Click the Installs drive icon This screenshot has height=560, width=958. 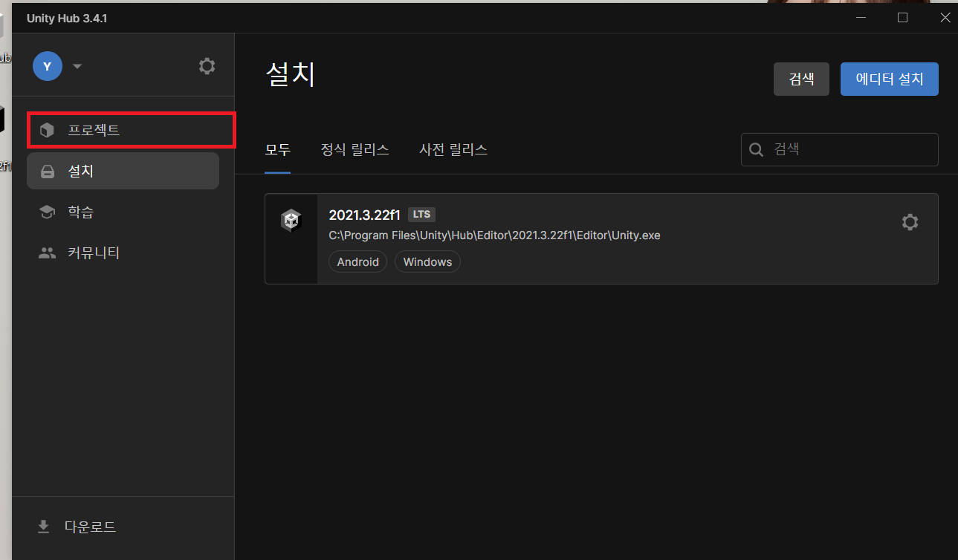pos(47,172)
